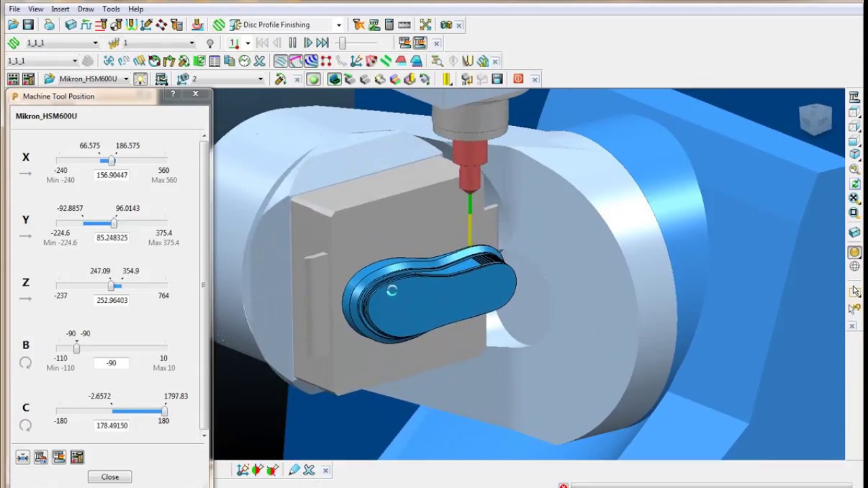Toggle the plain shaded ViewMill image button

click(364, 79)
